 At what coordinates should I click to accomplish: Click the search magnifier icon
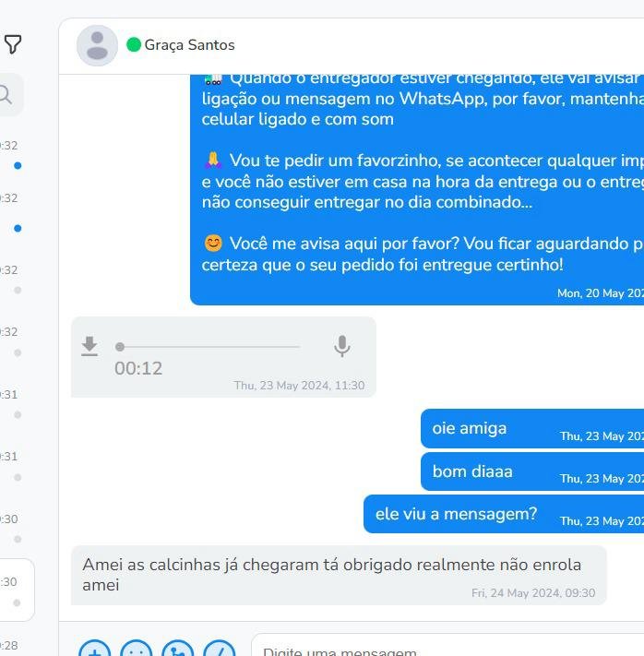pos(5,95)
